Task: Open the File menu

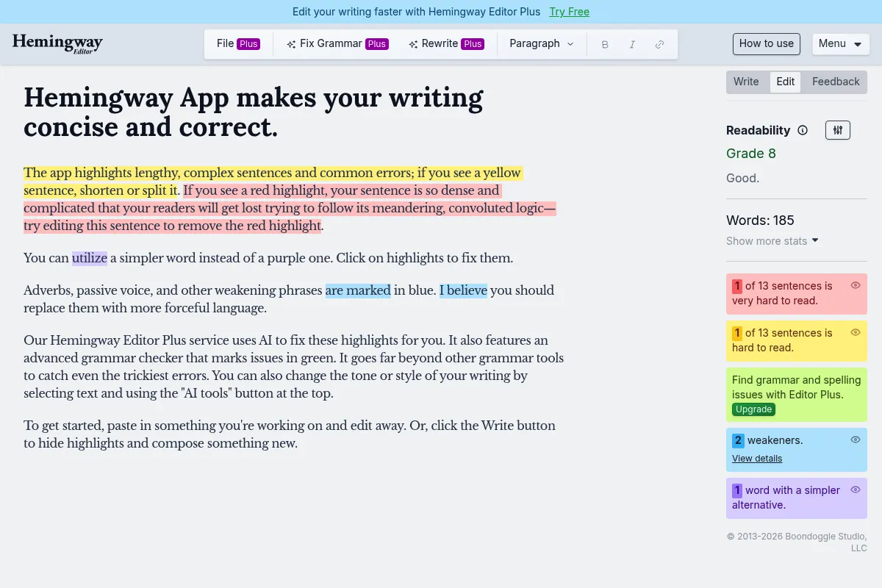Action: coord(237,44)
